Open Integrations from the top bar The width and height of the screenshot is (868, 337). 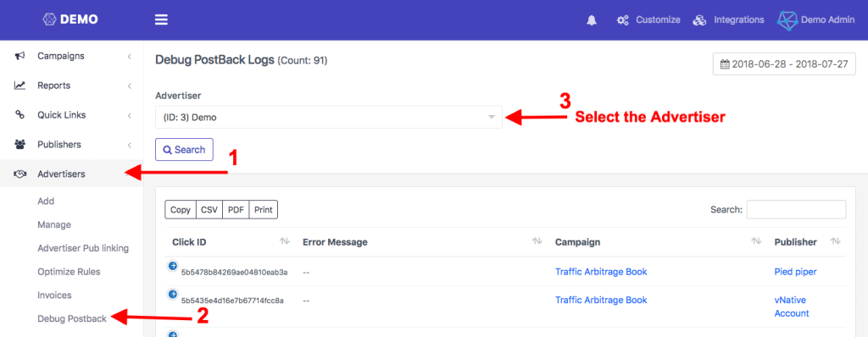pos(728,20)
